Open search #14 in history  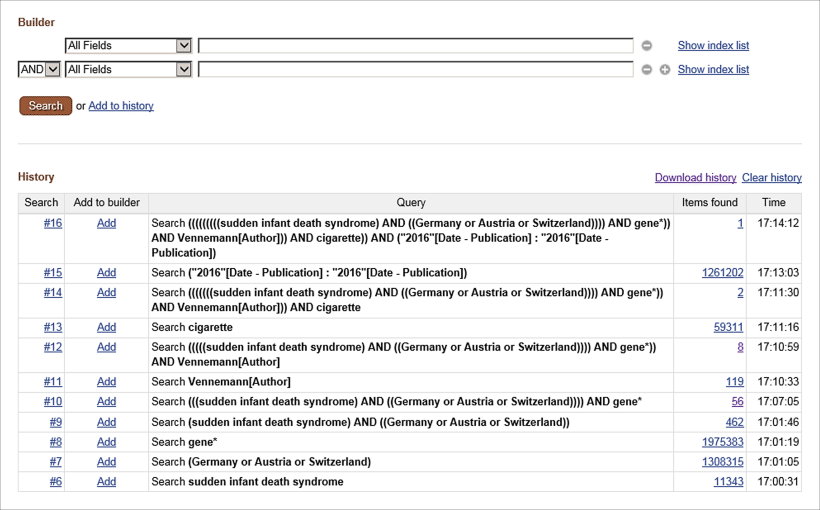pos(53,292)
